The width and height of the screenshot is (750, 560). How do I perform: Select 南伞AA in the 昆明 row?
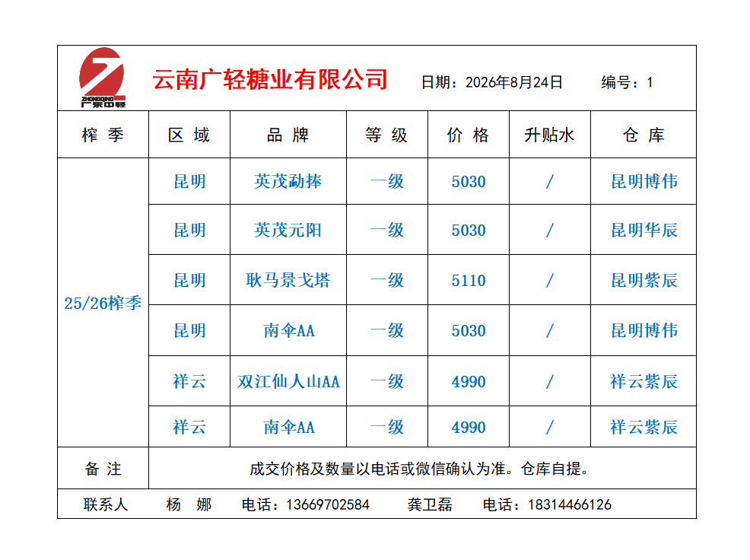tap(289, 331)
